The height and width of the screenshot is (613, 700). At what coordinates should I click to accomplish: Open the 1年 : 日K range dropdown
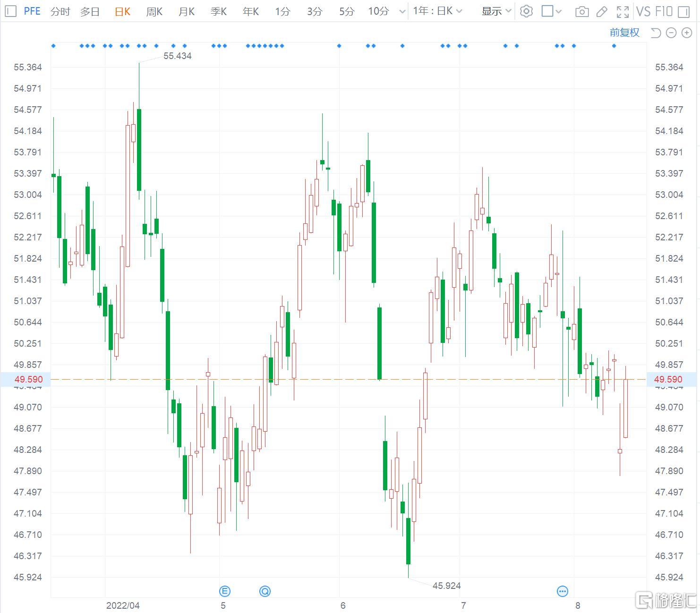(437, 11)
